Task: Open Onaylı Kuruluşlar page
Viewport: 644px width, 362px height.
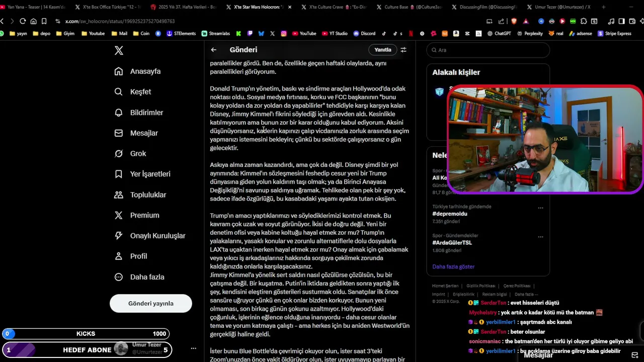Action: click(x=150, y=236)
